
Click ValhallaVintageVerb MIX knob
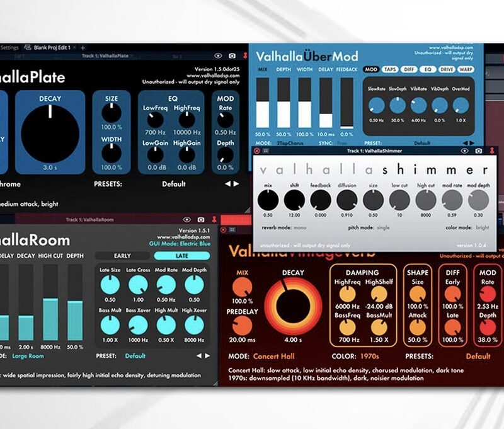pos(242,287)
